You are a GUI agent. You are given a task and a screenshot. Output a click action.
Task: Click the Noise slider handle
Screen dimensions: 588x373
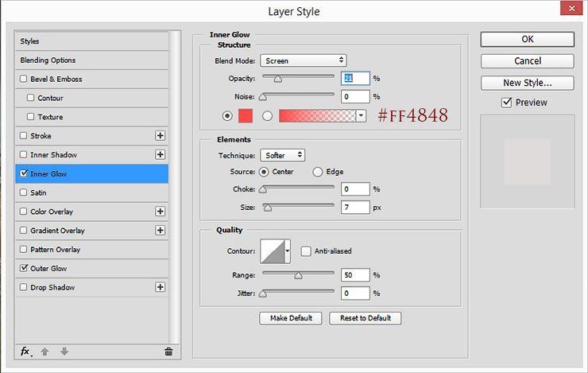[x=263, y=97]
